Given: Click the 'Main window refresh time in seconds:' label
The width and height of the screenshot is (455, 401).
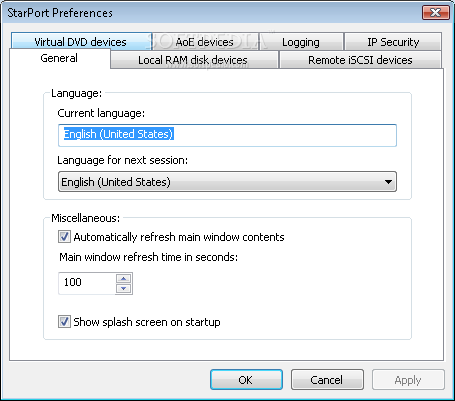Looking at the screenshot, I should (x=148, y=257).
